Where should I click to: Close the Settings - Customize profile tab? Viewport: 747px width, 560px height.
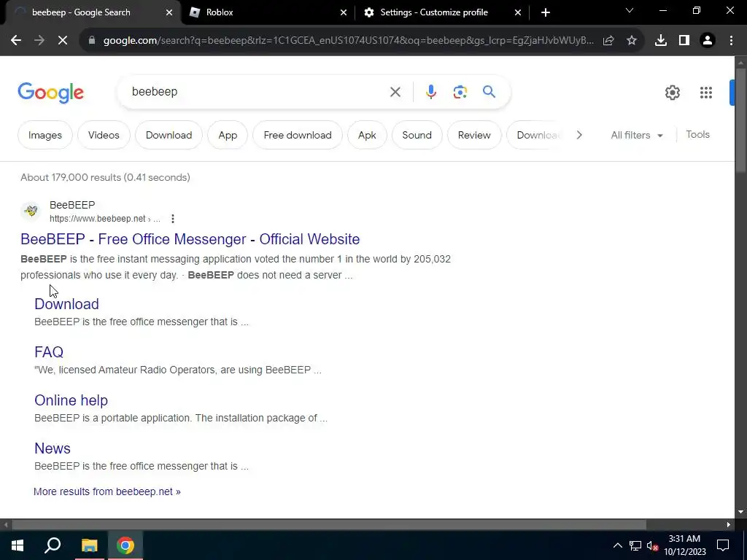click(518, 12)
